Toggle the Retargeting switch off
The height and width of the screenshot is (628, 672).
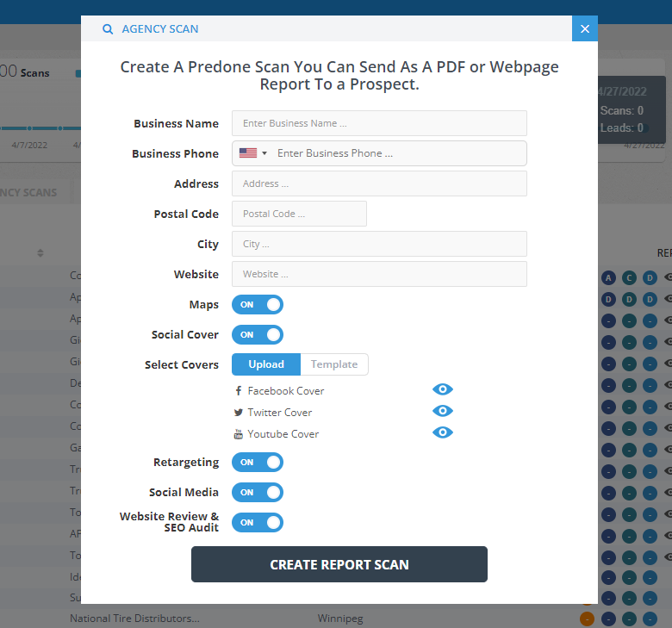(x=258, y=463)
